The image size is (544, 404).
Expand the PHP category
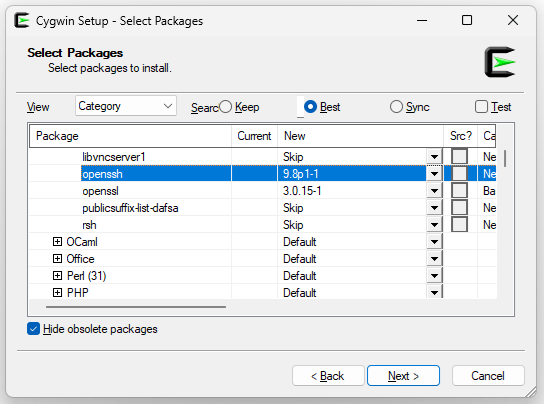coord(57,293)
